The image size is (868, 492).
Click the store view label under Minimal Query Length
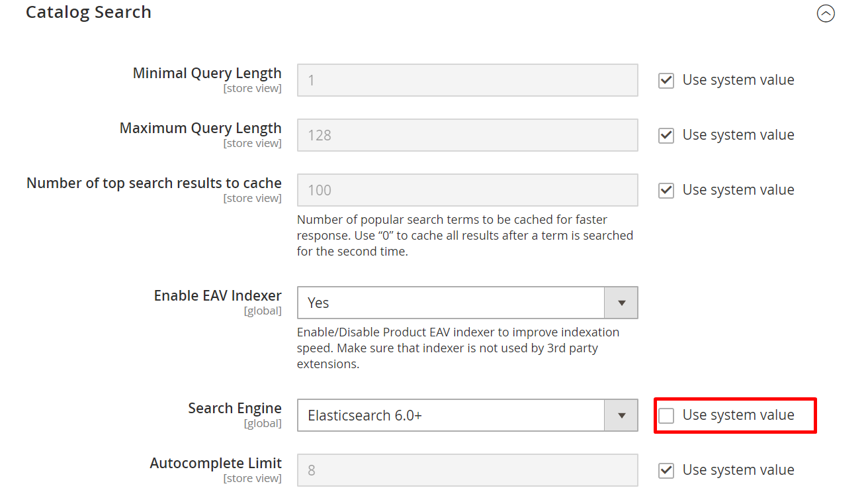pyautogui.click(x=253, y=88)
